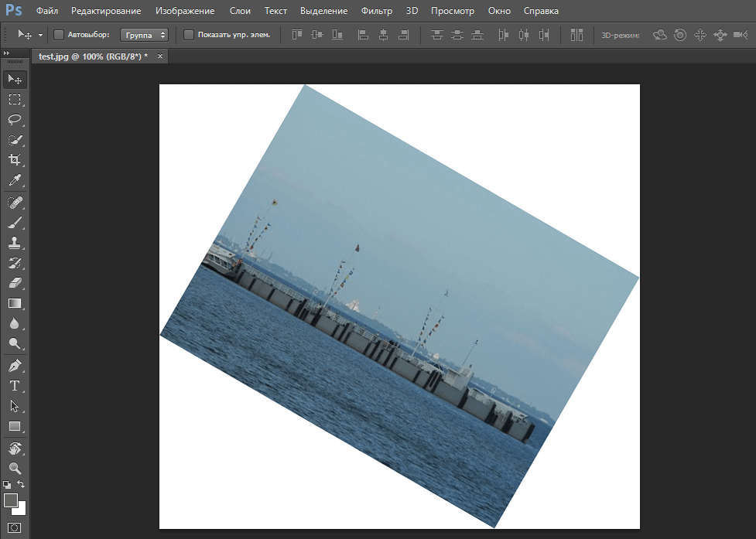The width and height of the screenshot is (756, 539).
Task: Open the Текст menu
Action: tap(275, 11)
